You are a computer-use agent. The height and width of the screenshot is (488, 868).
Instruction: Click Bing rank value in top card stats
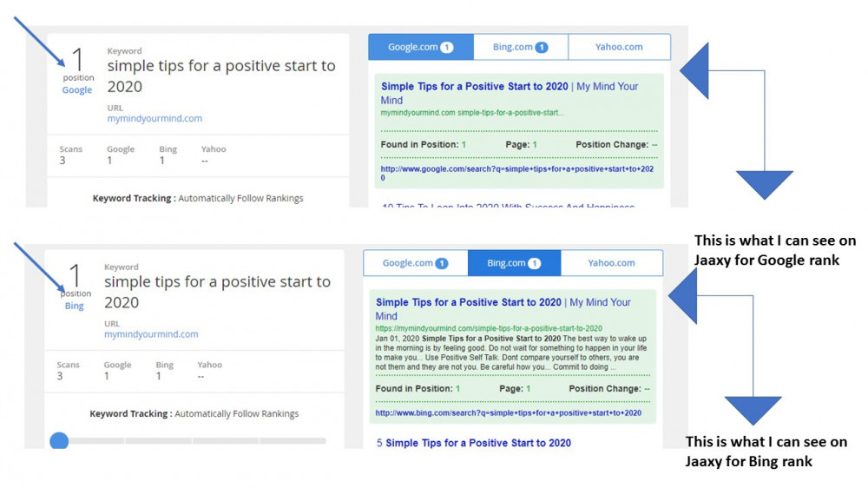(161, 161)
